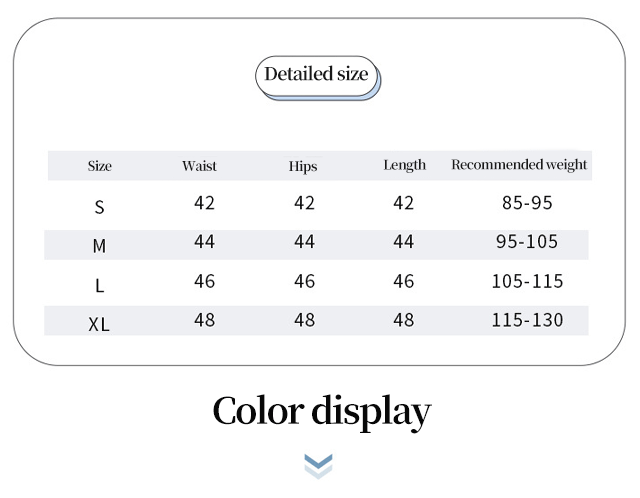Image resolution: width=640 pixels, height=498 pixels.
Task: Click the 85-95 recommended weight cell
Action: [x=527, y=203]
